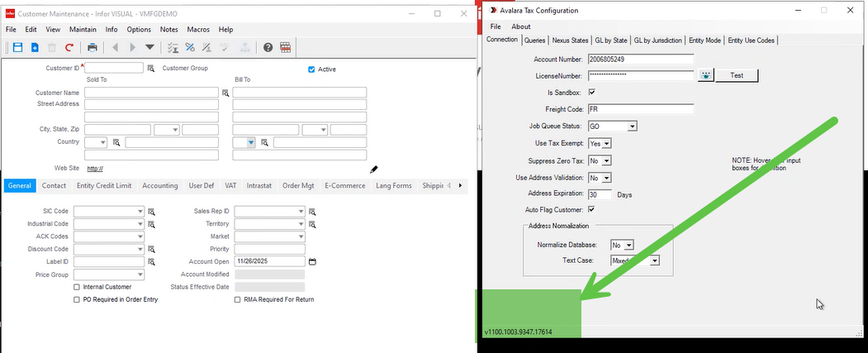Screen dimensions: 868x353
Task: Open help with the question mark icon
Action: pos(268,48)
